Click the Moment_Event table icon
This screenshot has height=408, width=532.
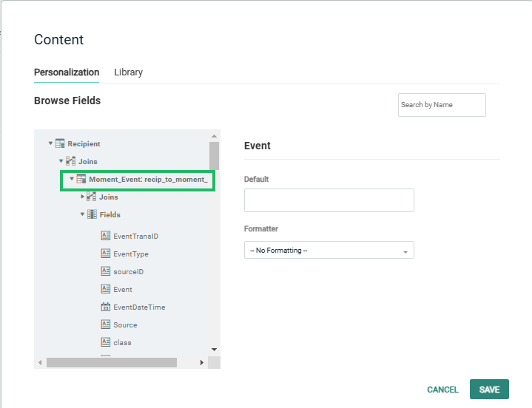tap(81, 179)
